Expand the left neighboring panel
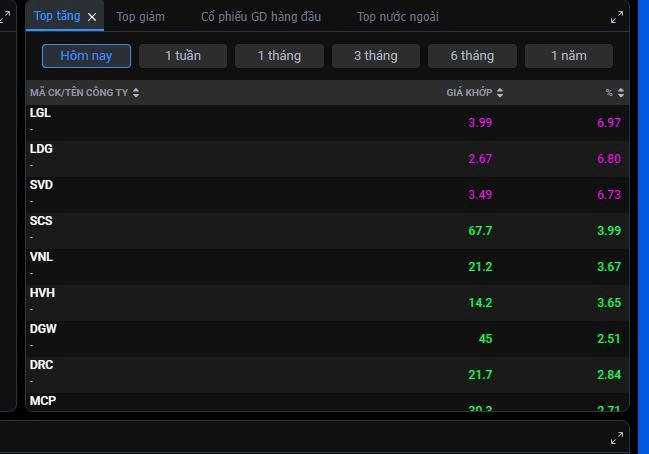 click(x=5, y=17)
